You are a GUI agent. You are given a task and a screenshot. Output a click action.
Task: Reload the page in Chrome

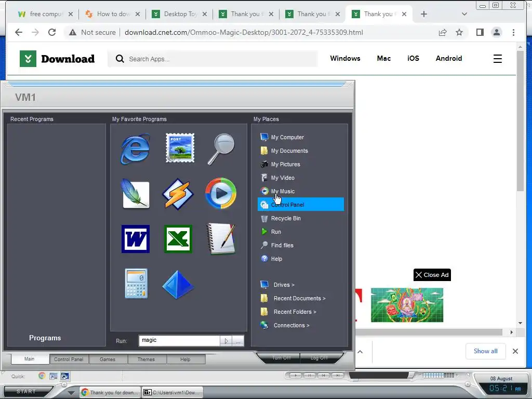pos(52,32)
